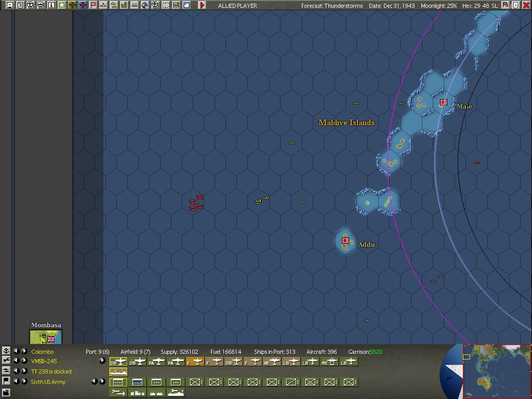Select previous air unit before VMSB-245

[x=16, y=361]
